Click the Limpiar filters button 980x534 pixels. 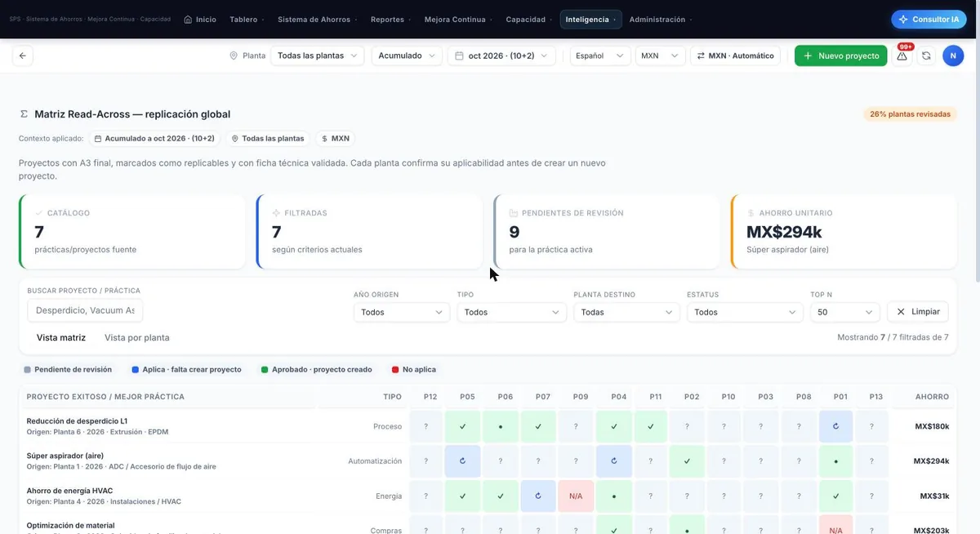pyautogui.click(x=918, y=312)
